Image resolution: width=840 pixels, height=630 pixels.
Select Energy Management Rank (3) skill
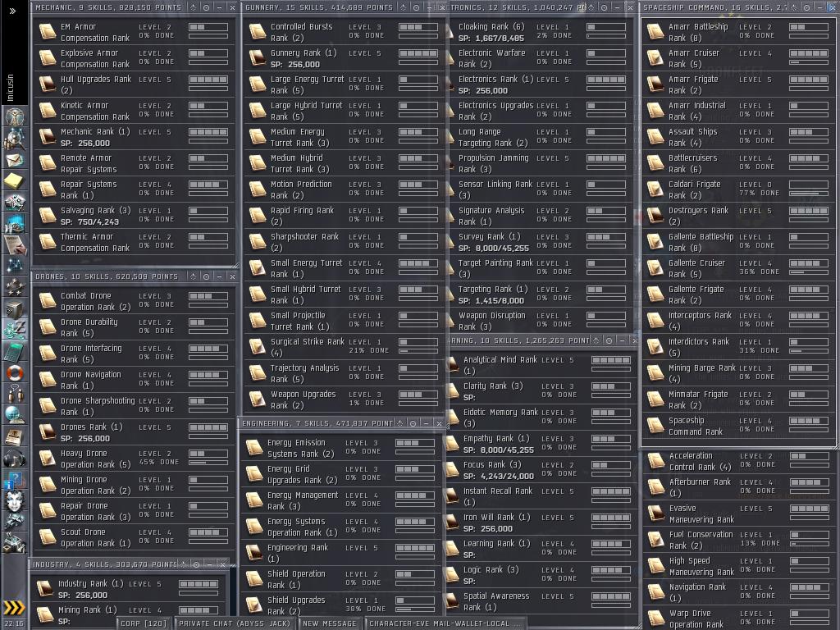point(341,501)
